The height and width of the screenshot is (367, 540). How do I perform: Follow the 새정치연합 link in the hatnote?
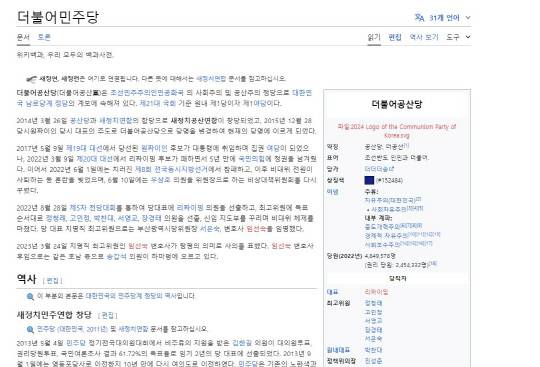pyautogui.click(x=211, y=78)
